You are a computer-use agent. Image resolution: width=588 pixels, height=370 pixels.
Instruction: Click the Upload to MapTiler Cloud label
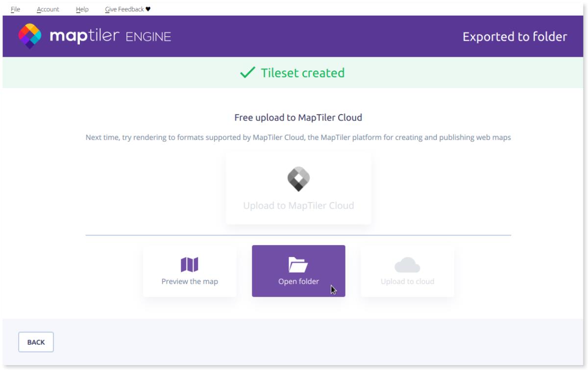click(298, 206)
